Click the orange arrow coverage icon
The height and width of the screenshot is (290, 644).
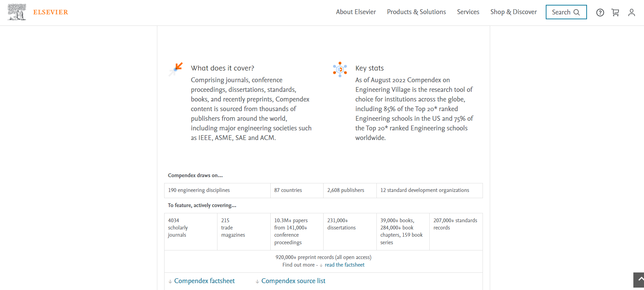click(x=176, y=69)
